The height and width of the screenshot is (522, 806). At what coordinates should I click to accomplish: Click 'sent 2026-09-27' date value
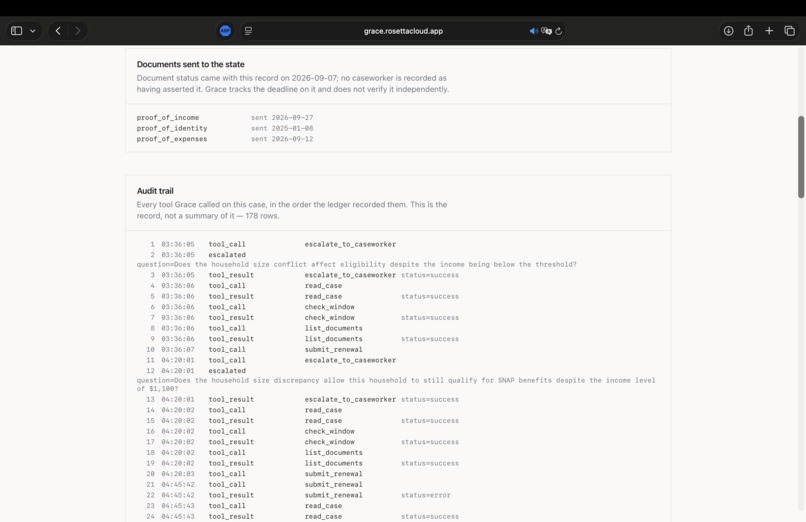[x=282, y=118]
